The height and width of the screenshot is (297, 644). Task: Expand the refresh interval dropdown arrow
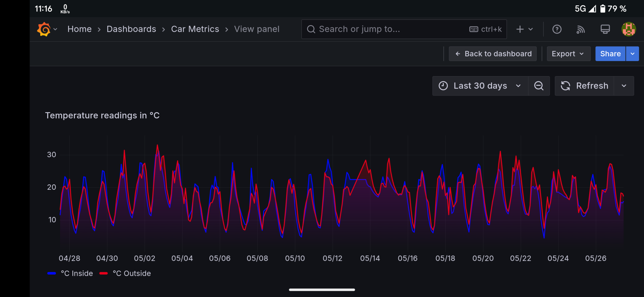[x=624, y=86]
